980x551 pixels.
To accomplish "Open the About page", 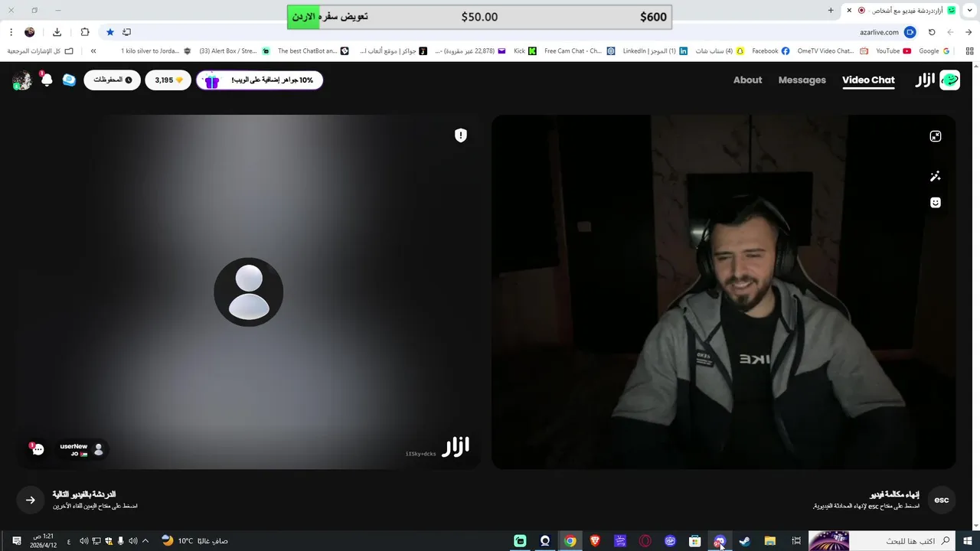I will point(747,80).
